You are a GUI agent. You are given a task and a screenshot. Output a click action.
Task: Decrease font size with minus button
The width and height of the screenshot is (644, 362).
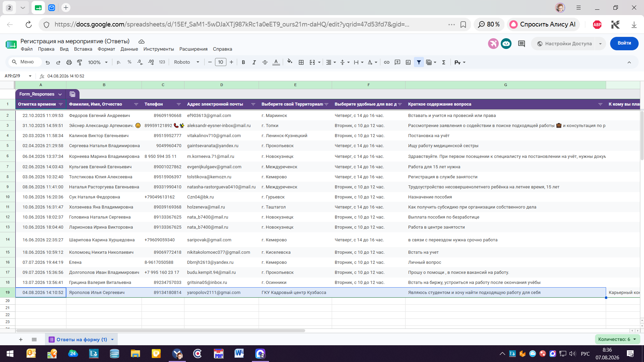[x=210, y=62]
